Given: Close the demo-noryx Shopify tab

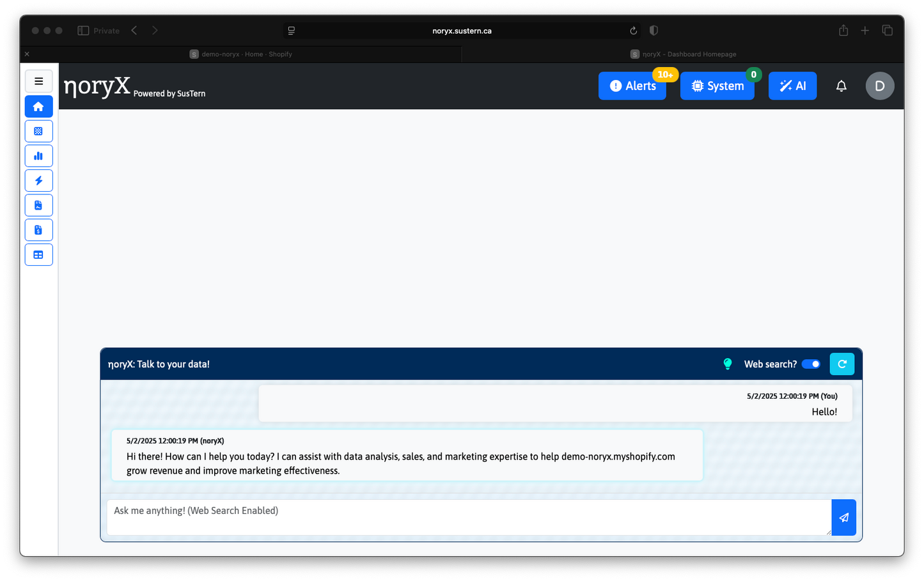Looking at the screenshot, I should pos(27,54).
